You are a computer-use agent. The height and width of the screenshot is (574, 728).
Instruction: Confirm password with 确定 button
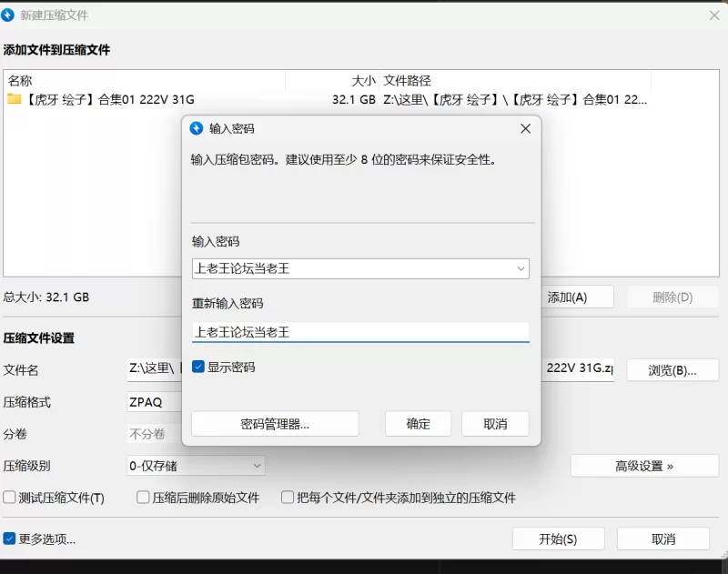418,424
